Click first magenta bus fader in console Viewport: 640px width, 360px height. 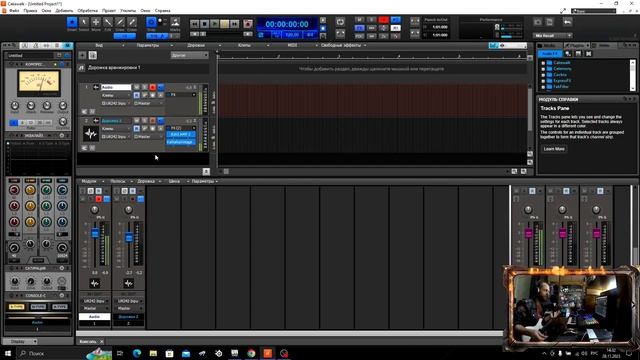coord(529,233)
